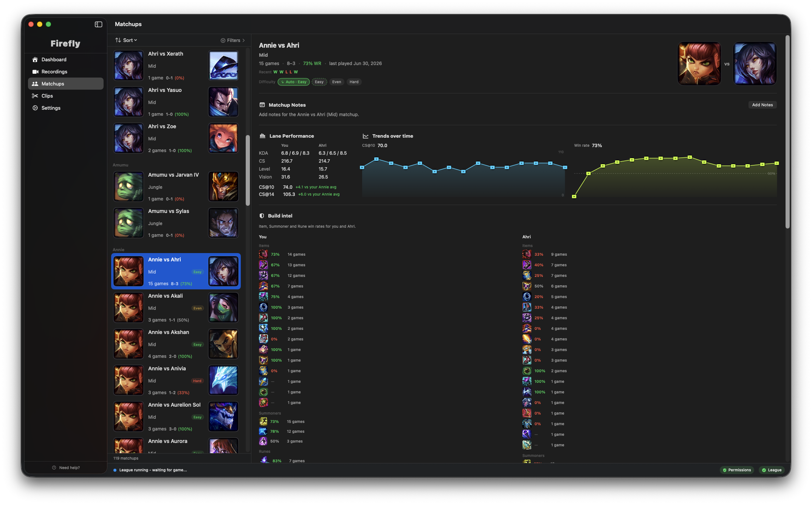Click your 83% rune icon, 7 games
The height and width of the screenshot is (505, 812).
click(264, 460)
